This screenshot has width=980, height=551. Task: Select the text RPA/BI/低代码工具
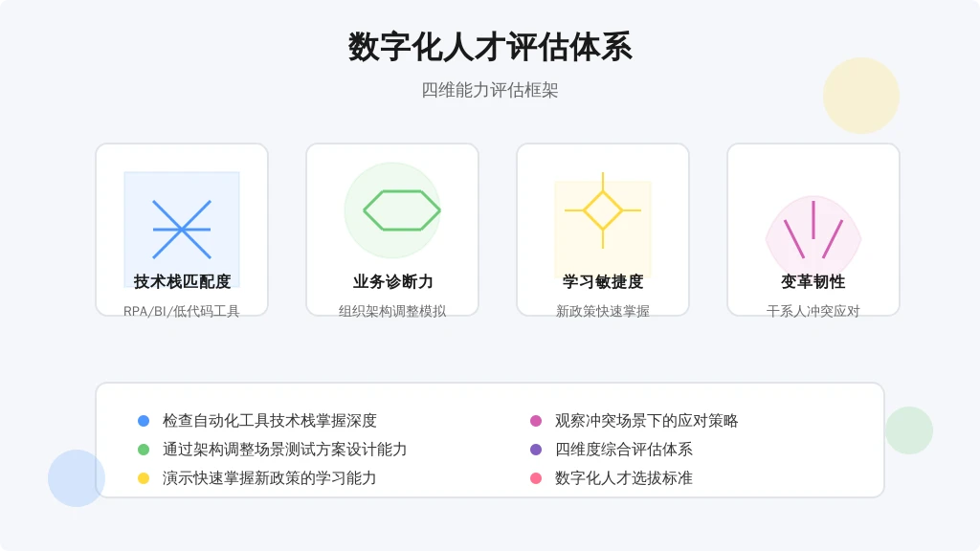point(182,311)
